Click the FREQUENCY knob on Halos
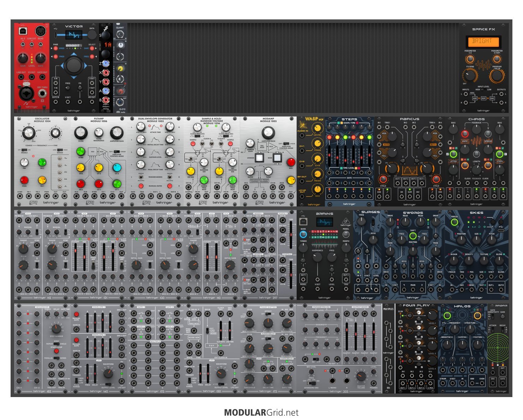Screen dimensions: 523x420 click(455, 329)
